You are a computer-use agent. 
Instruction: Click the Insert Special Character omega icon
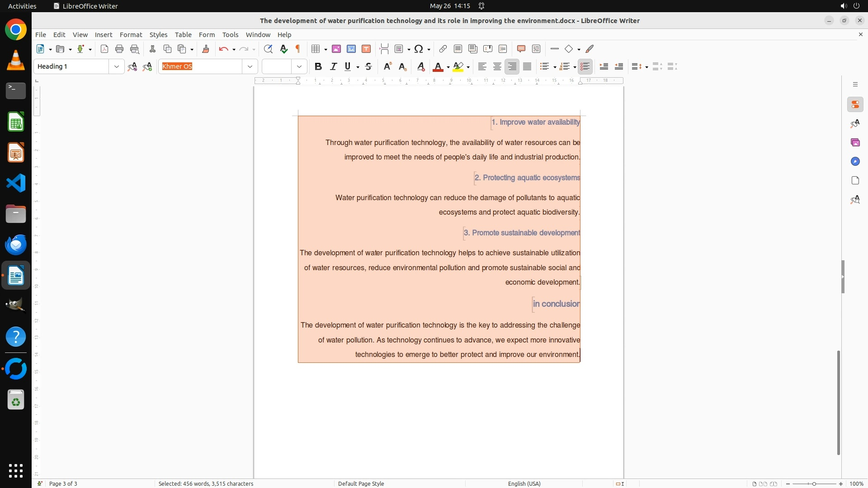click(419, 49)
